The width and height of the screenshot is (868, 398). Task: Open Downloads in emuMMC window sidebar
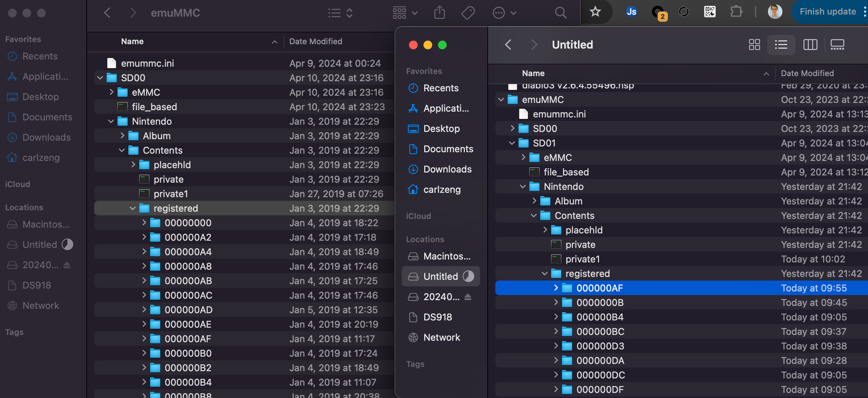tap(40, 137)
